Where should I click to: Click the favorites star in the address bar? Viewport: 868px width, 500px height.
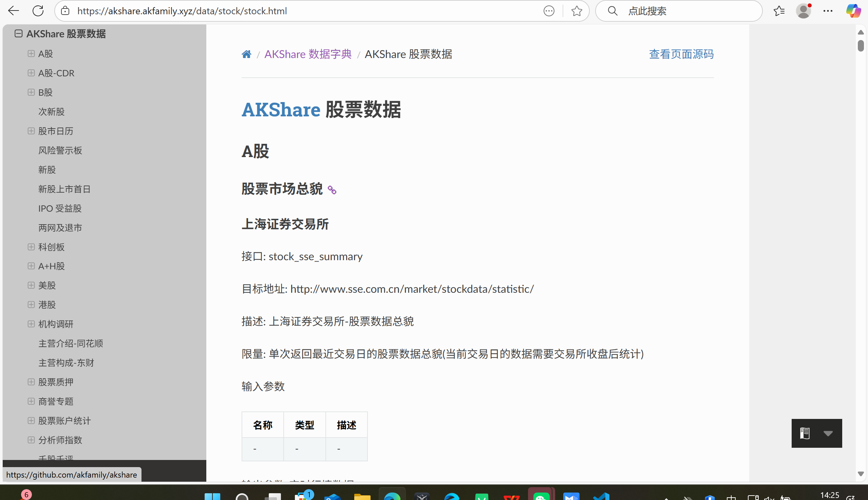point(577,11)
